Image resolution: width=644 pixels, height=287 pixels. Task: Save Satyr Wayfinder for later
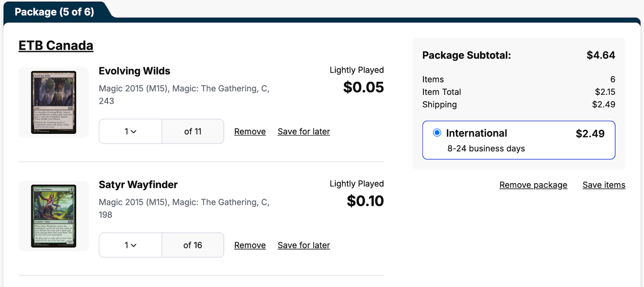pyautogui.click(x=303, y=245)
